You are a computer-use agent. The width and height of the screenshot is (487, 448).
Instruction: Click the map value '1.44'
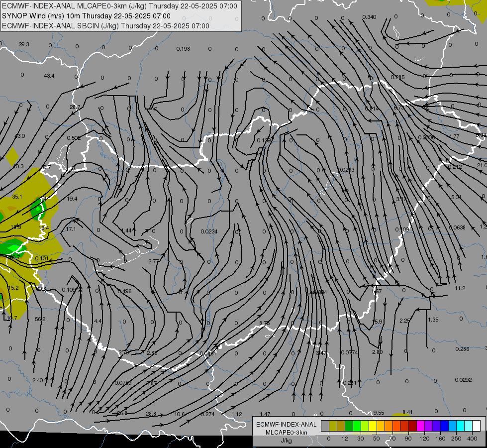pyautogui.click(x=126, y=230)
